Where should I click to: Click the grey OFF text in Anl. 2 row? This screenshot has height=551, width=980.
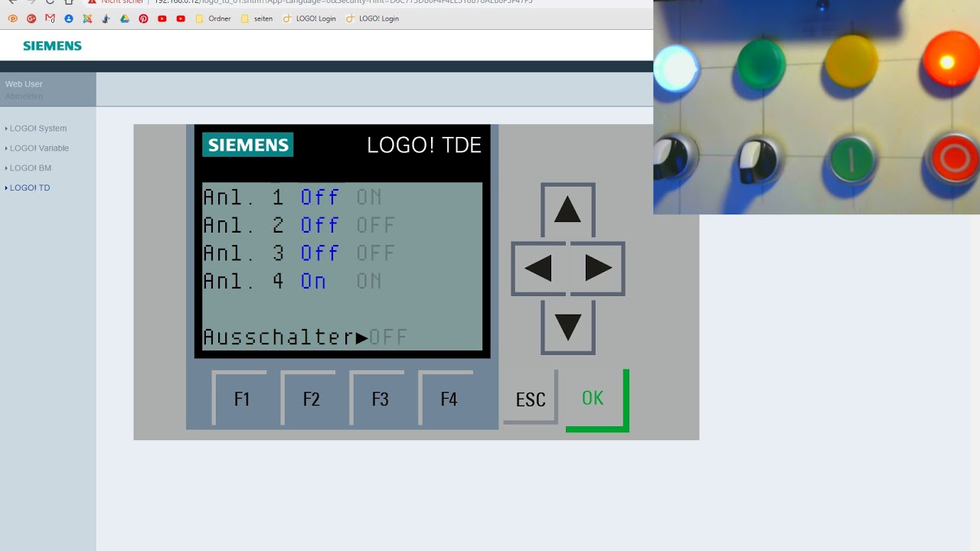click(x=375, y=225)
